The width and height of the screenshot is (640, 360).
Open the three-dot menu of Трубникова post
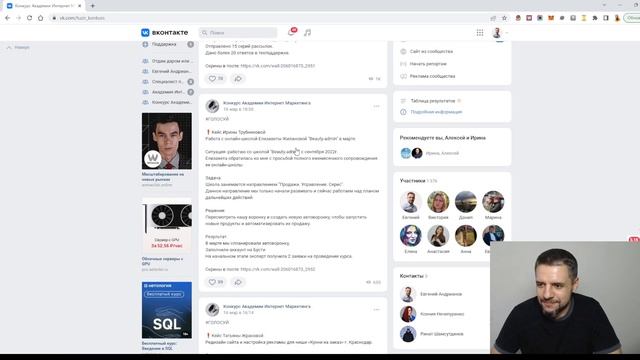(x=376, y=106)
